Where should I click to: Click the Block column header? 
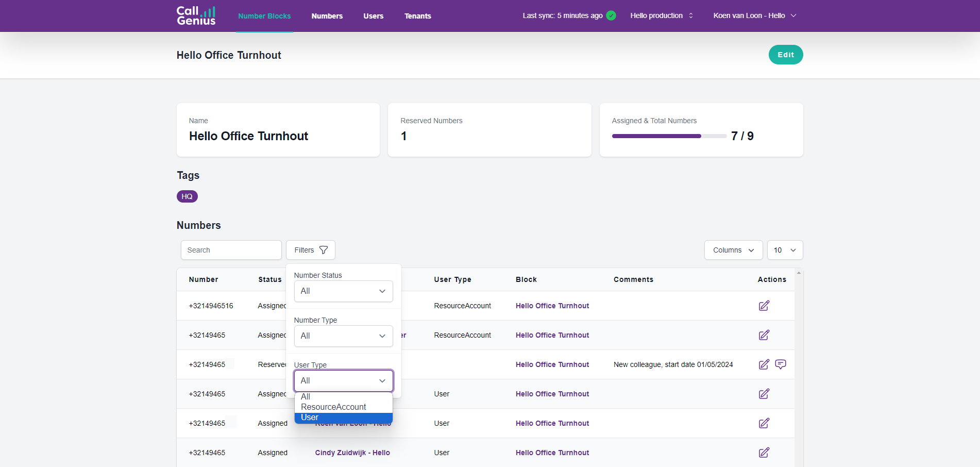click(x=526, y=279)
